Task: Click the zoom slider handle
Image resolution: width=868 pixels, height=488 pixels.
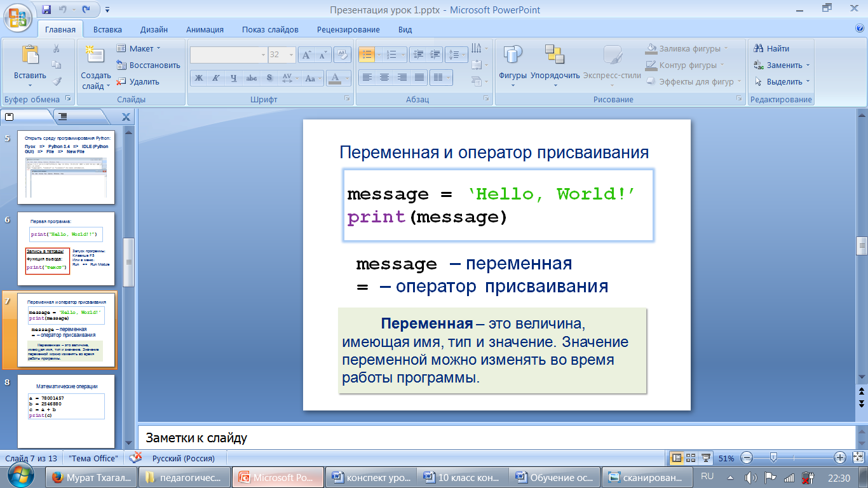Action: pyautogui.click(x=773, y=457)
